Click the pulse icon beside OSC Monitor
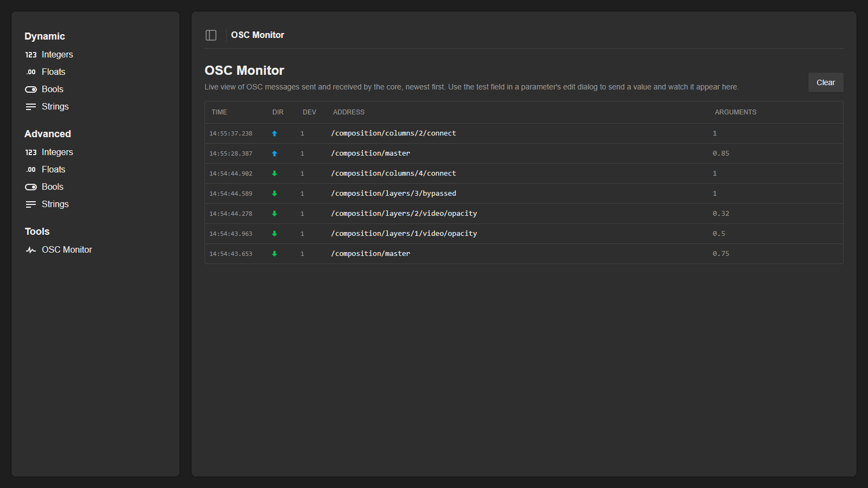868x488 pixels. coord(31,250)
